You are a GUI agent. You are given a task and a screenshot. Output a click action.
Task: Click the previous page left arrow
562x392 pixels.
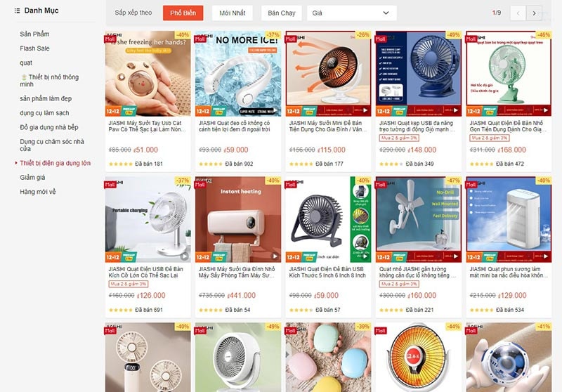518,13
